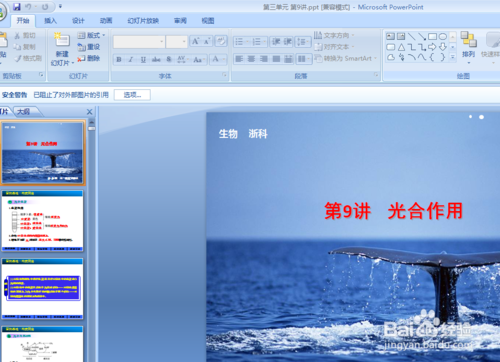The image size is (500, 362).
Task: Click the Clear Formatting eraser icon
Action: click(221, 41)
